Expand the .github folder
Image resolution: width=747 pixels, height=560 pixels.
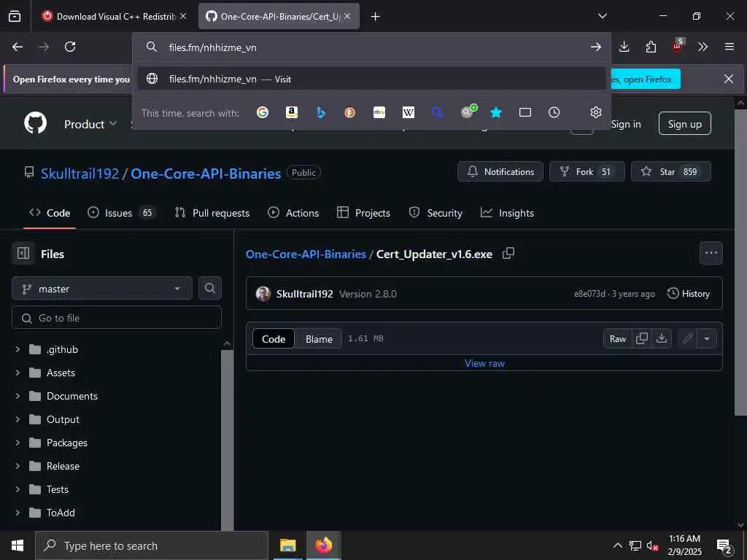pyautogui.click(x=18, y=349)
